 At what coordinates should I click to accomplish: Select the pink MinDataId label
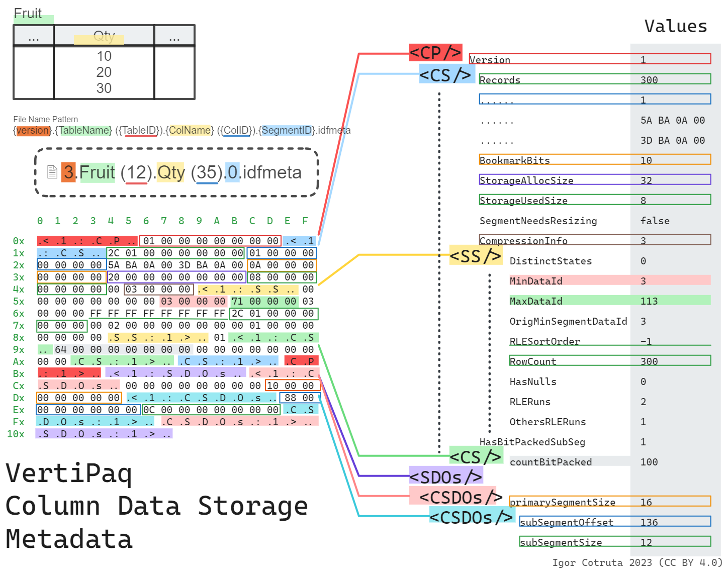(536, 281)
